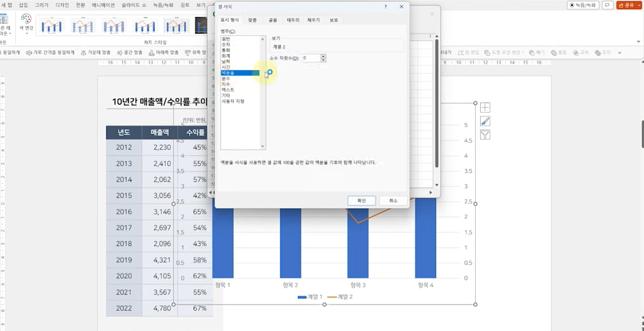This screenshot has height=331, width=644.
Task: Select 숫자 in the category list
Action: (226, 44)
